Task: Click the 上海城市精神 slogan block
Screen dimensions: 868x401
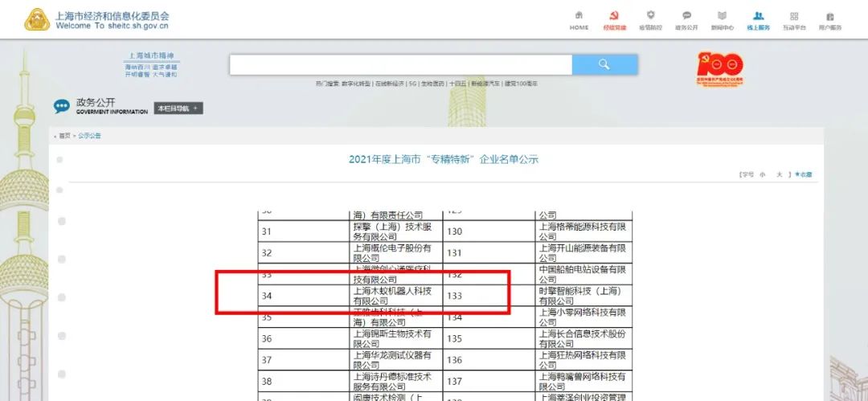Action: [151, 65]
